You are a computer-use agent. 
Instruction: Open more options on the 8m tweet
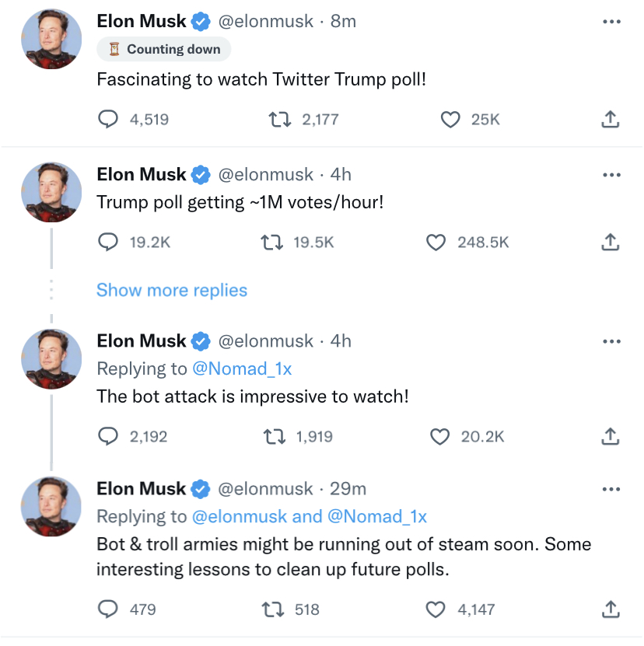click(612, 22)
